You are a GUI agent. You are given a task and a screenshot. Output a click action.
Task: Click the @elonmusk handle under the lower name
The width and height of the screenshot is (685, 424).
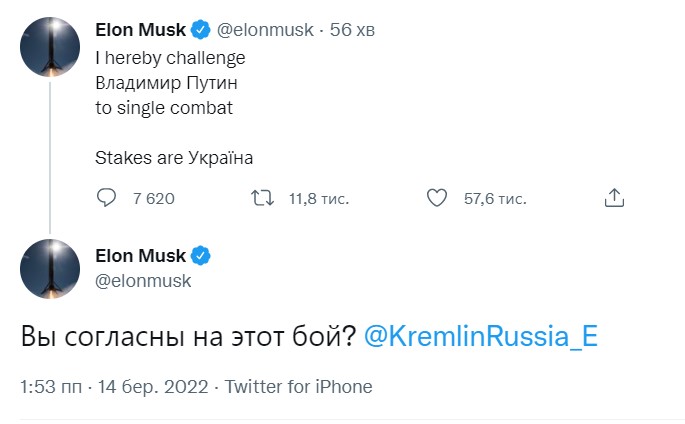tap(143, 280)
